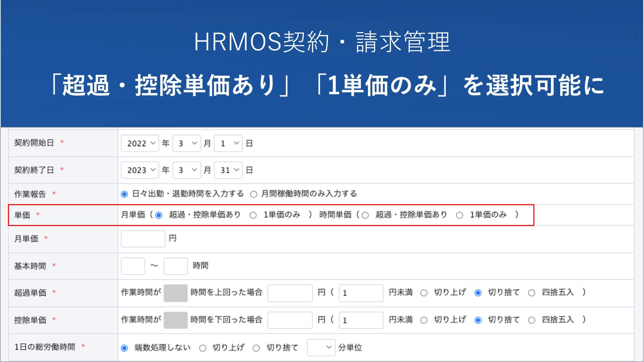The width and height of the screenshot is (644, 362).
Task: Select 日々出勤・退勤時間を入力する radio option
Action: [124, 194]
